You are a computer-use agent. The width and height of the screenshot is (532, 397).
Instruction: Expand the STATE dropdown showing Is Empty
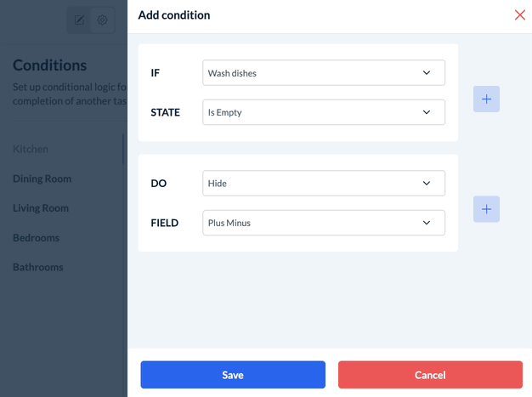pos(324,112)
